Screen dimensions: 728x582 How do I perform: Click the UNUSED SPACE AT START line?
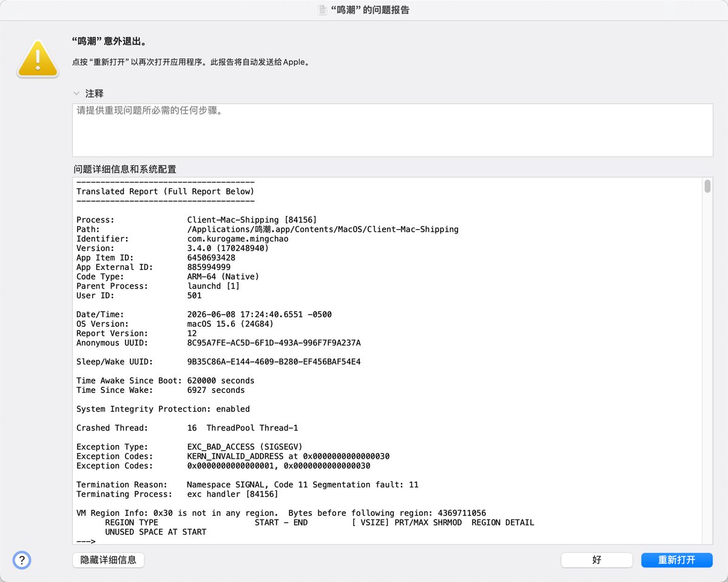pos(156,532)
